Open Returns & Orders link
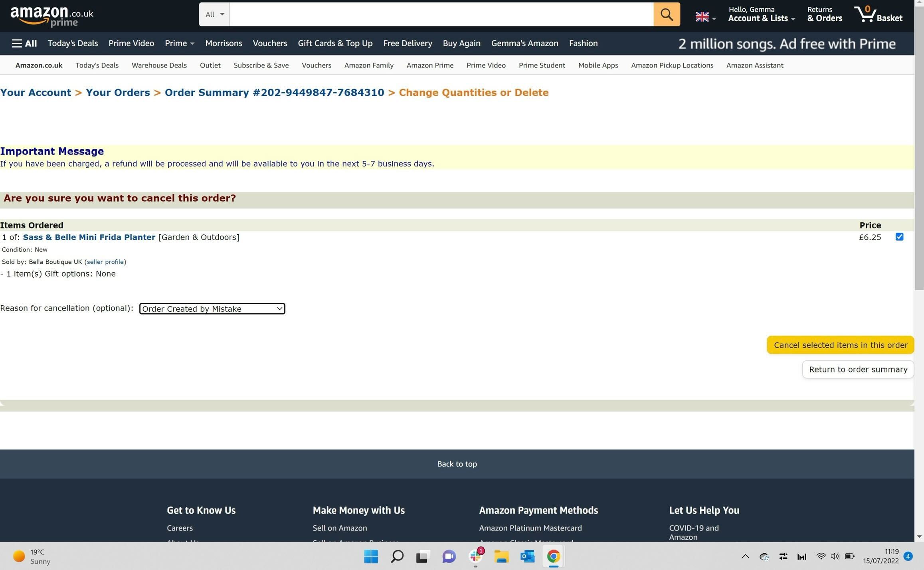 825,14
